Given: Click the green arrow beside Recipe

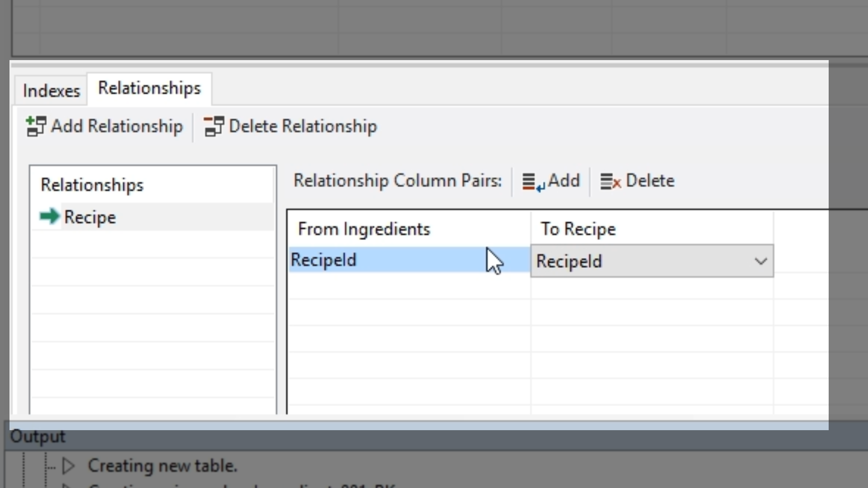Looking at the screenshot, I should click(49, 216).
